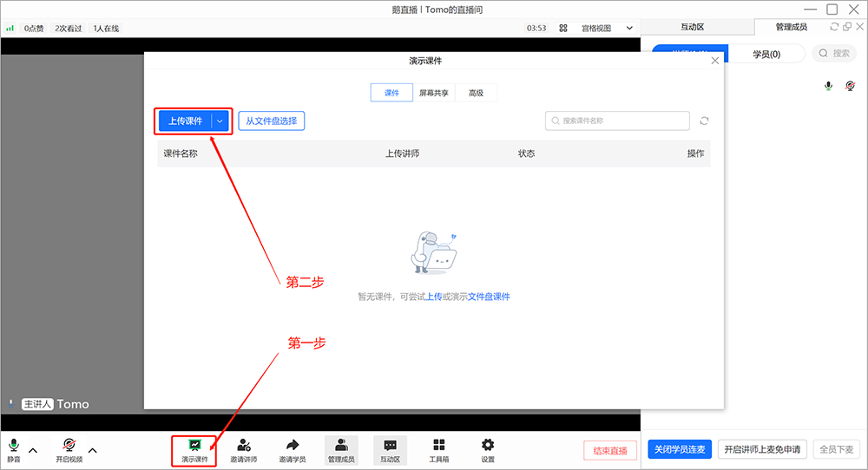The height and width of the screenshot is (470, 868).
Task: Select 学员(0) tab in members panel
Action: pyautogui.click(x=766, y=54)
